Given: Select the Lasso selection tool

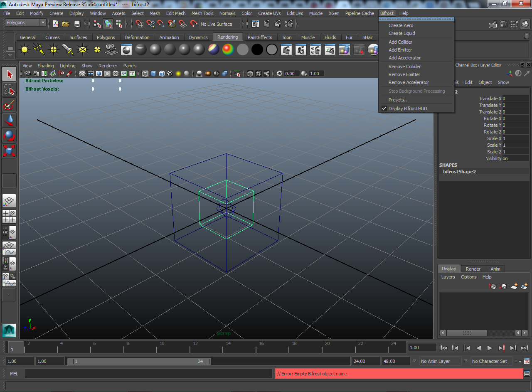Looking at the screenshot, I should 9,89.
